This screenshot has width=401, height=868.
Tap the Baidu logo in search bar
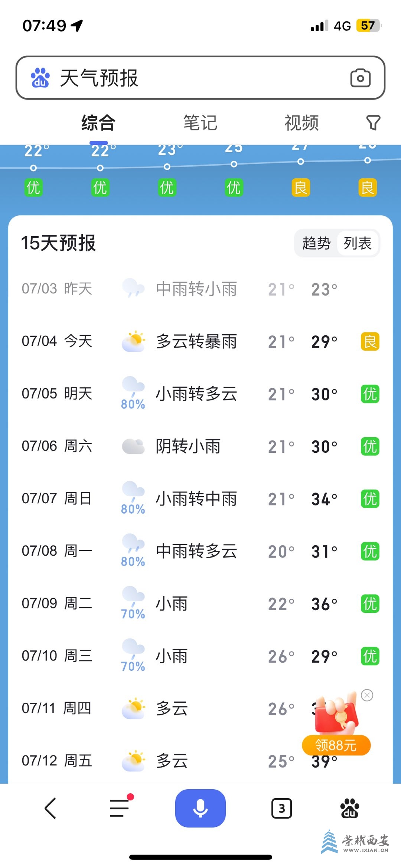point(40,78)
